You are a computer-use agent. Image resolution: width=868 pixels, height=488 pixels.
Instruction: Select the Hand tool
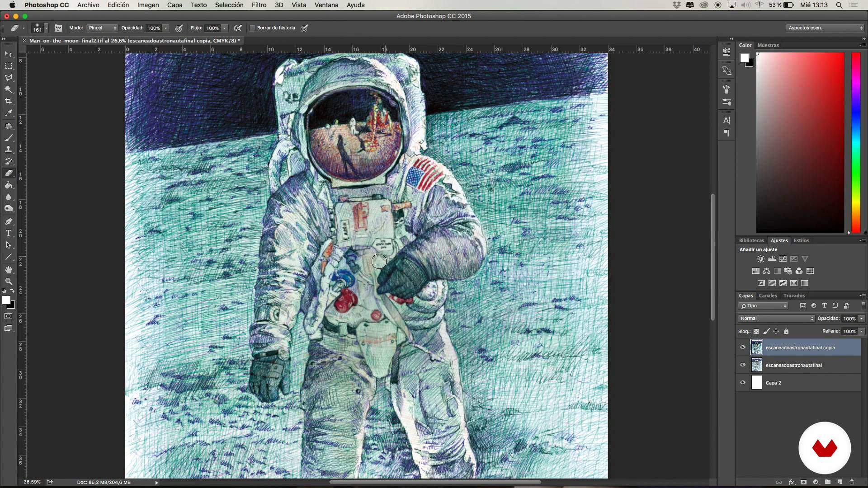(x=9, y=270)
